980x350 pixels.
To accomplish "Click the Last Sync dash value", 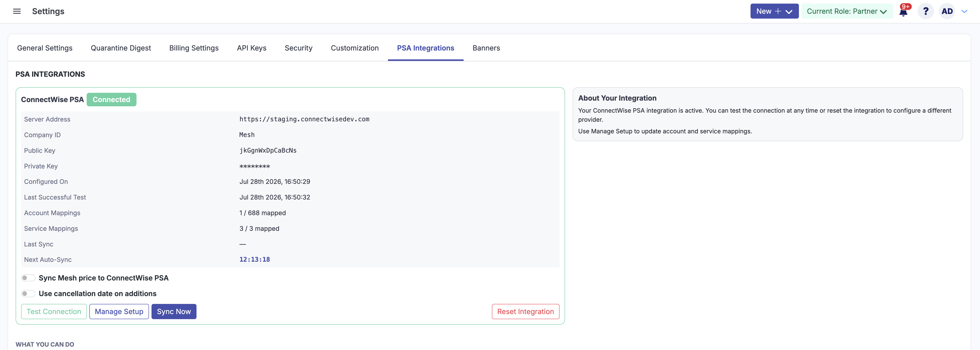I will pos(243,244).
